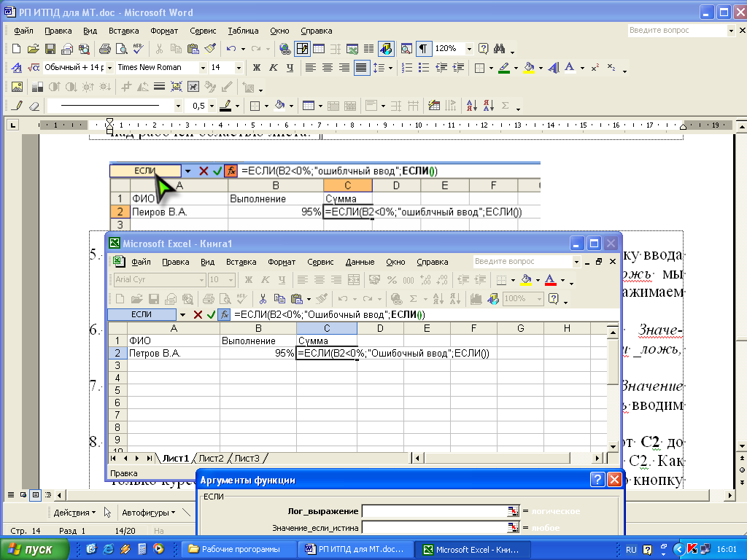
Task: Click Действия button on Word drawing toolbar
Action: click(74, 513)
